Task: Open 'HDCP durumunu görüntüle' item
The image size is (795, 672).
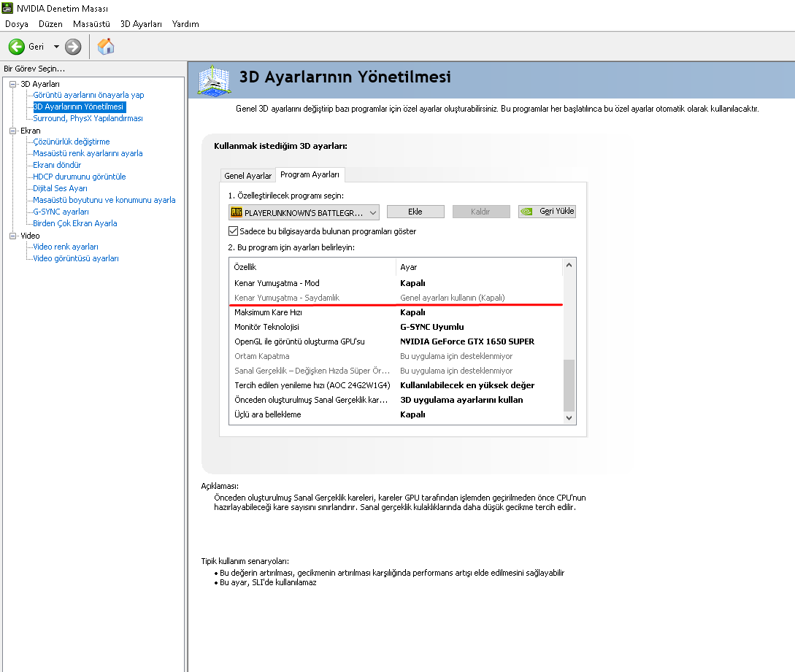Action: 79,177
